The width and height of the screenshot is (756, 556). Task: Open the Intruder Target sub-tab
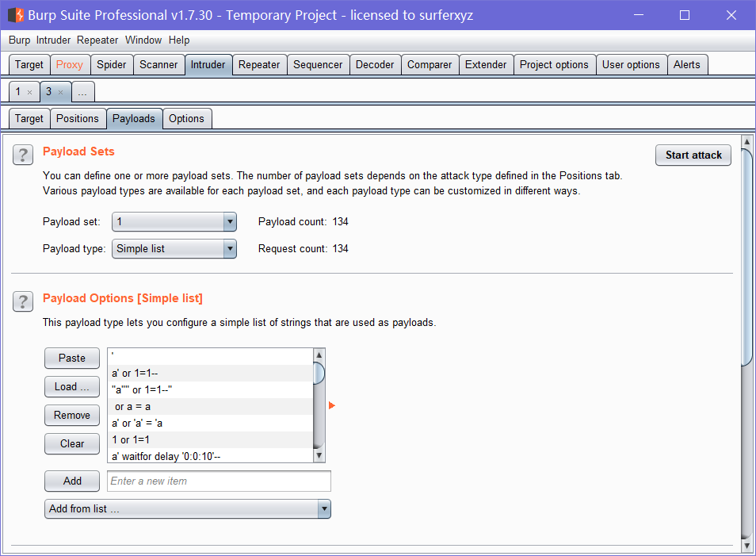(x=29, y=119)
